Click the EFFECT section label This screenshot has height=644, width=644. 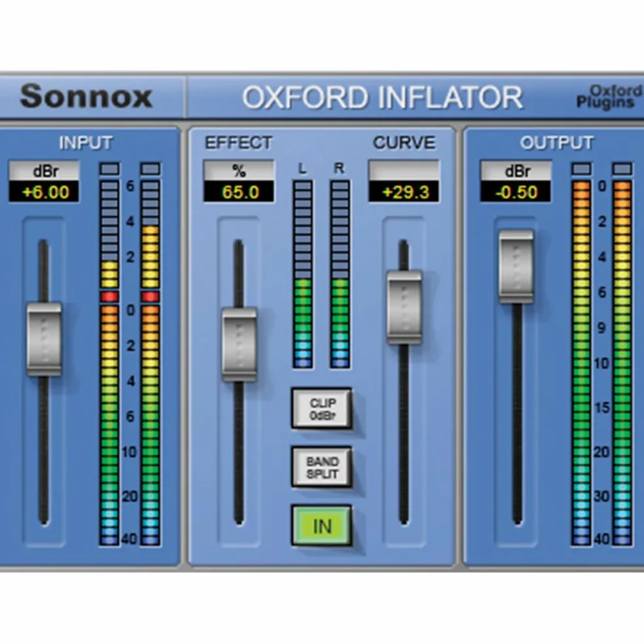[x=239, y=143]
